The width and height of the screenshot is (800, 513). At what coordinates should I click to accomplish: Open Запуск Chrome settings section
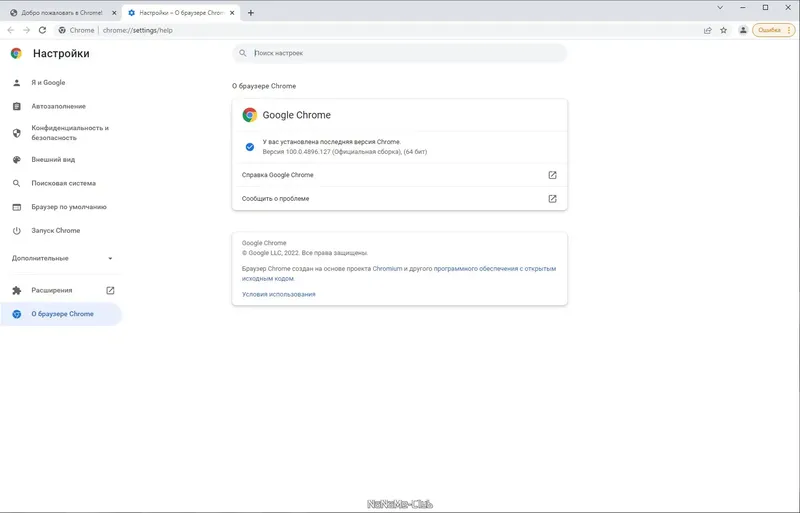point(61,231)
